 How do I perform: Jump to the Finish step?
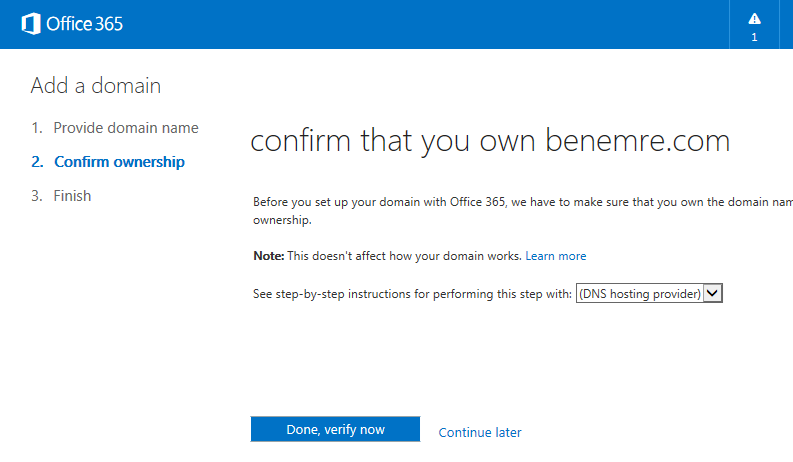click(72, 196)
